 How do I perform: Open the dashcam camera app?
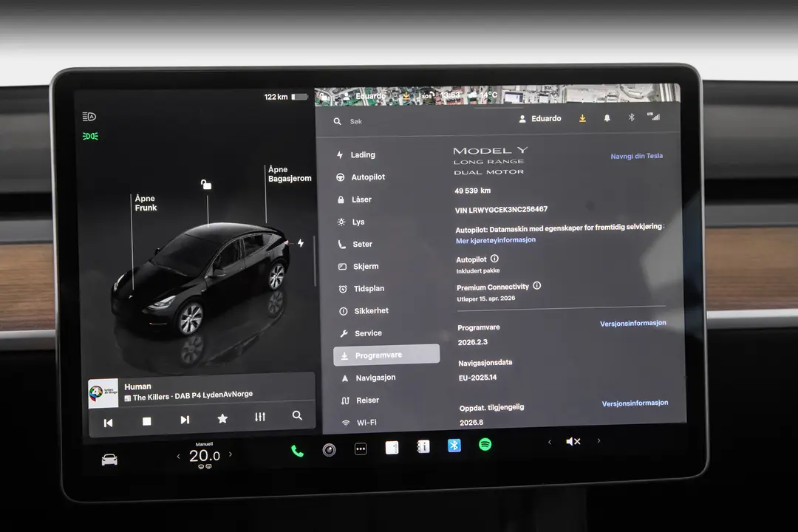pyautogui.click(x=330, y=450)
